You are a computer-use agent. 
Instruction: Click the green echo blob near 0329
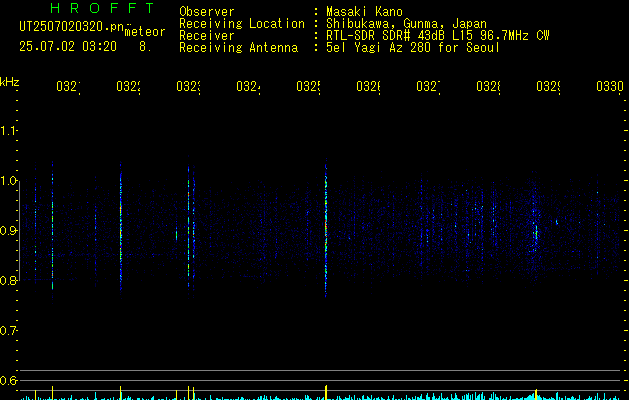pyautogui.click(x=536, y=234)
